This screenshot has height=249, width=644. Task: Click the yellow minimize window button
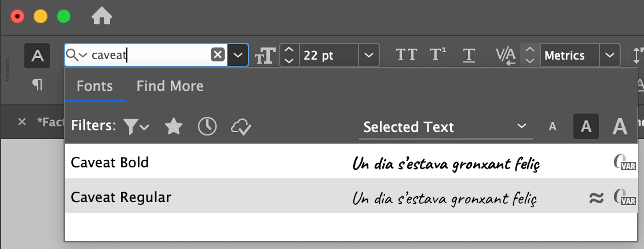coord(41,17)
